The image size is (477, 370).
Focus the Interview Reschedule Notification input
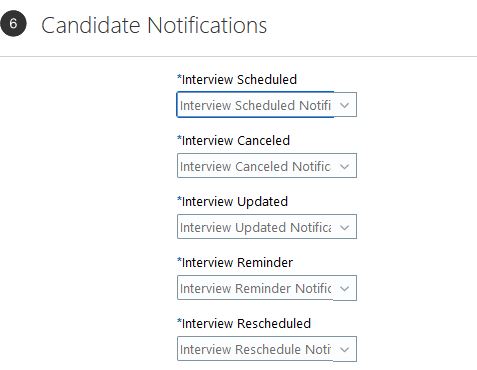pyautogui.click(x=255, y=349)
